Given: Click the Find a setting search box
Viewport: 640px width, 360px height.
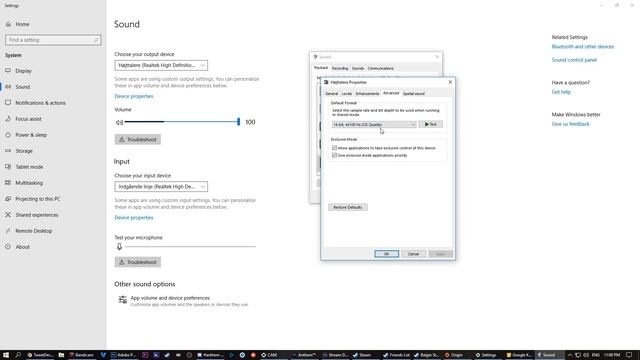Looking at the screenshot, I should (53, 40).
